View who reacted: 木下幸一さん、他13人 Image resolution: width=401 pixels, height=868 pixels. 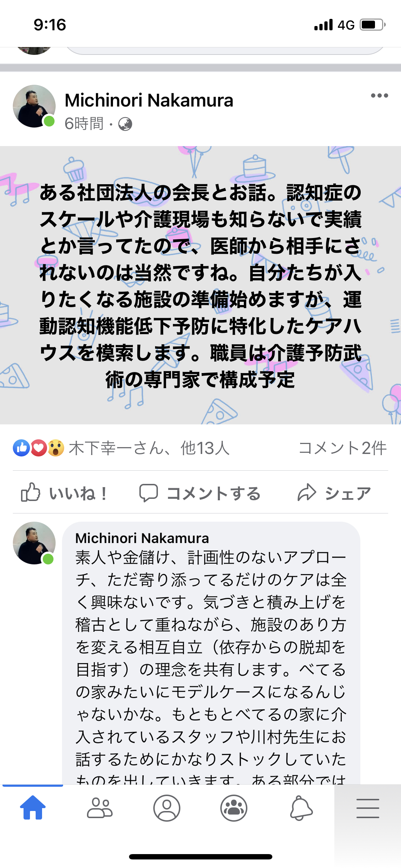(149, 448)
